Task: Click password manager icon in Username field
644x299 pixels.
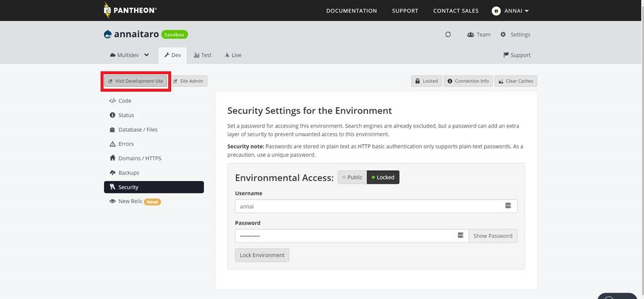Action: [508, 206]
